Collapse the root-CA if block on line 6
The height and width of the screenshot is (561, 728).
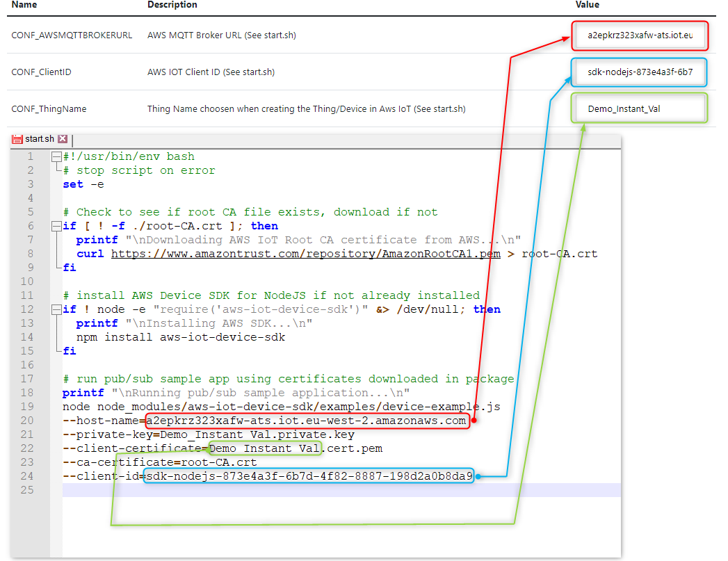click(56, 226)
